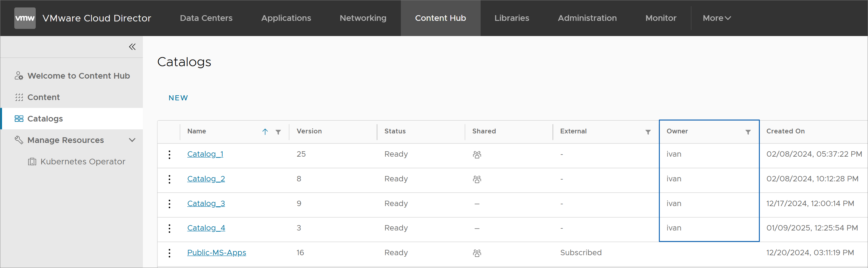Click the Shared column header
The image size is (868, 268).
coord(484,132)
